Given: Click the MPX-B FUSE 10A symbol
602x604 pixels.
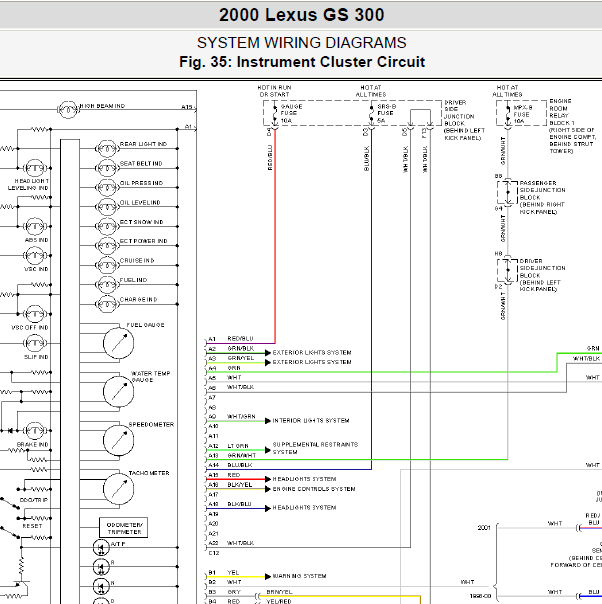Looking at the screenshot, I should click(508, 113).
